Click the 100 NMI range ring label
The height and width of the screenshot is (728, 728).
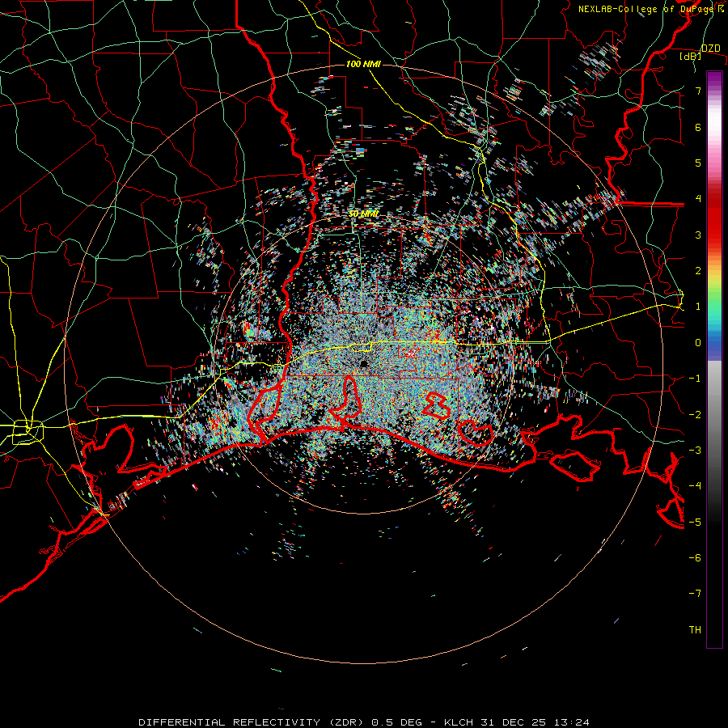pyautogui.click(x=363, y=64)
